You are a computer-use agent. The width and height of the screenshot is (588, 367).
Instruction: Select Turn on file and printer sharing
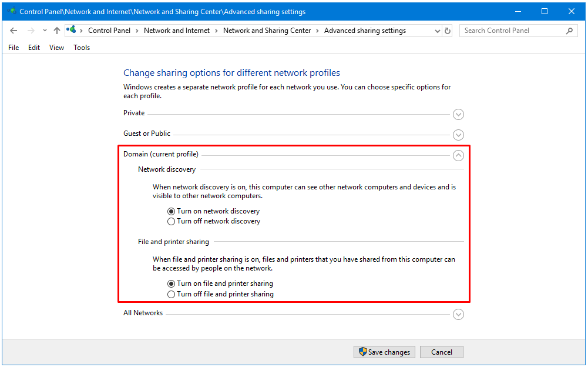(172, 283)
